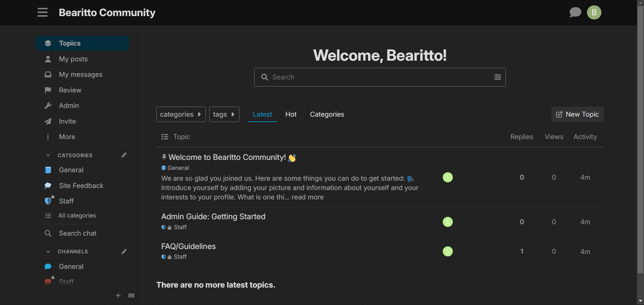This screenshot has width=644, height=305.
Task: Open the chat bubble icon in header
Action: 575,12
